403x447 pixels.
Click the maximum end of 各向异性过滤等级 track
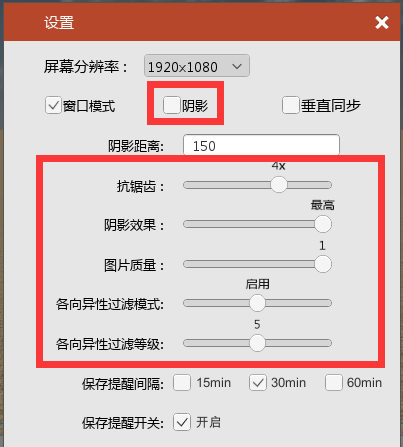click(328, 343)
